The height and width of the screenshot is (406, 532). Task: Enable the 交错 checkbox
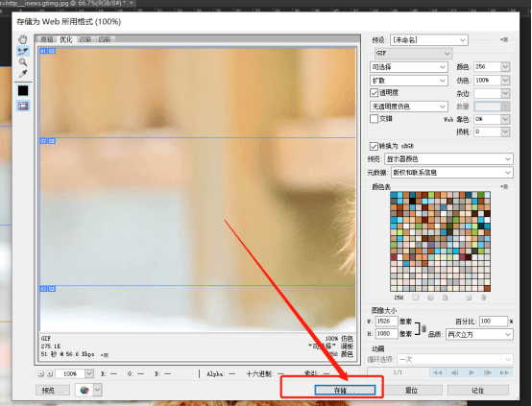point(374,119)
